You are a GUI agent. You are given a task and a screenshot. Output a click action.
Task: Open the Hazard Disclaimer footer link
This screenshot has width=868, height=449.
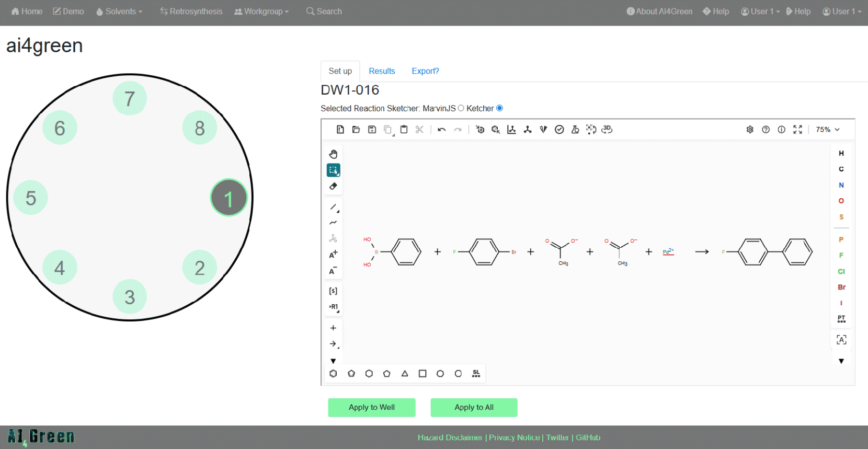[450, 438]
